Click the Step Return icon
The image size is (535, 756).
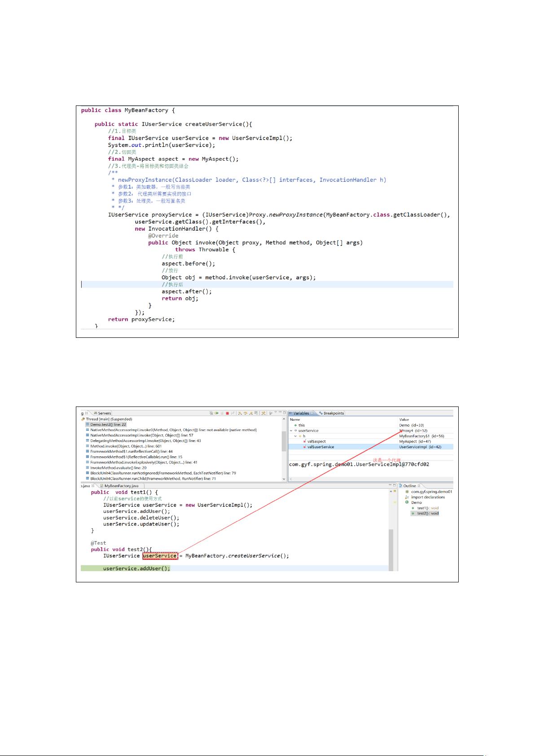(x=251, y=413)
